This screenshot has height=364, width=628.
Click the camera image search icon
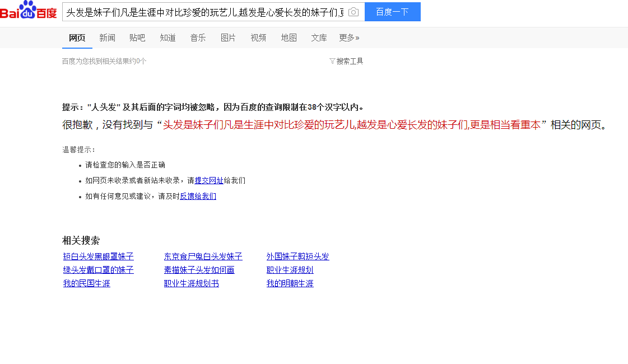(353, 12)
